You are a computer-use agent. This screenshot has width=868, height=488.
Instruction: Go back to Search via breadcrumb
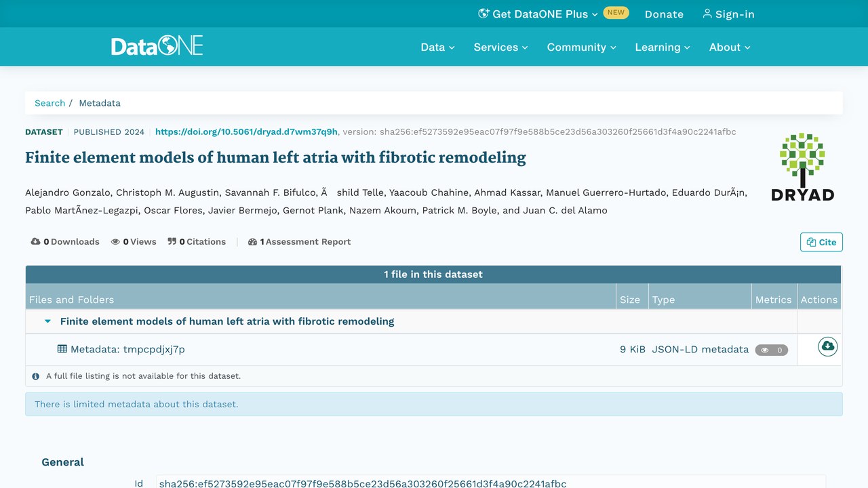(x=50, y=103)
